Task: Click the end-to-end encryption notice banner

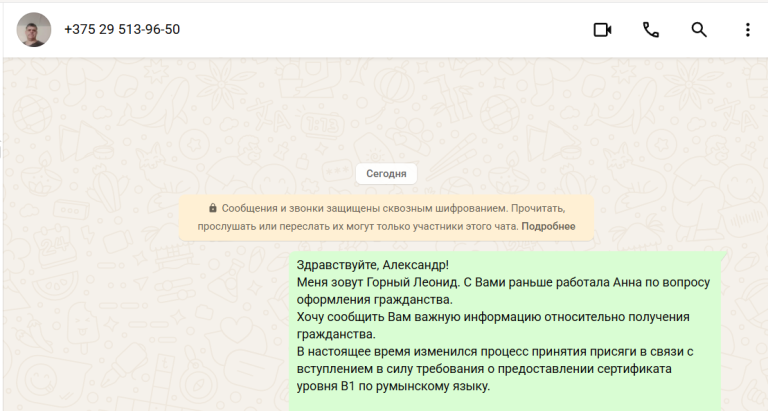Action: pos(386,218)
